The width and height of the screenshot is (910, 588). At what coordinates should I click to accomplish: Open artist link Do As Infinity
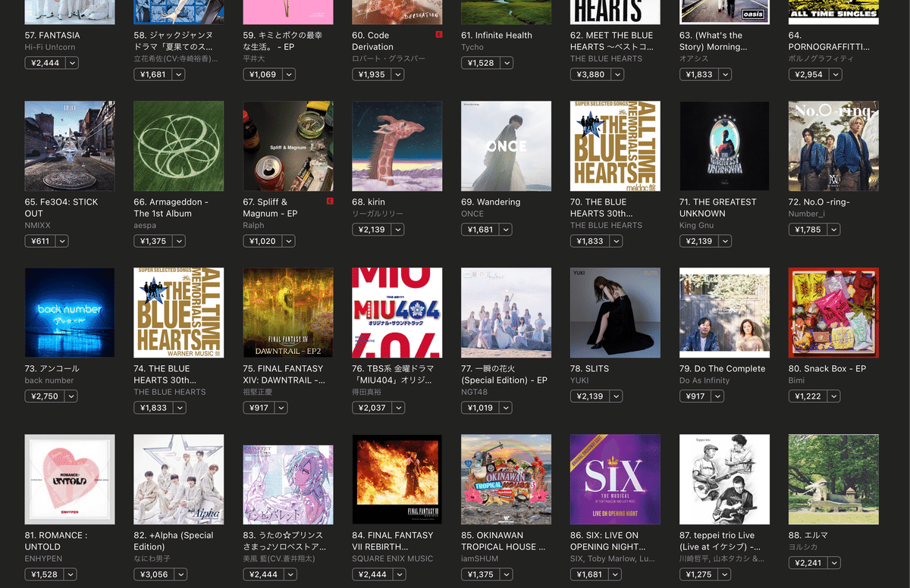pyautogui.click(x=704, y=380)
